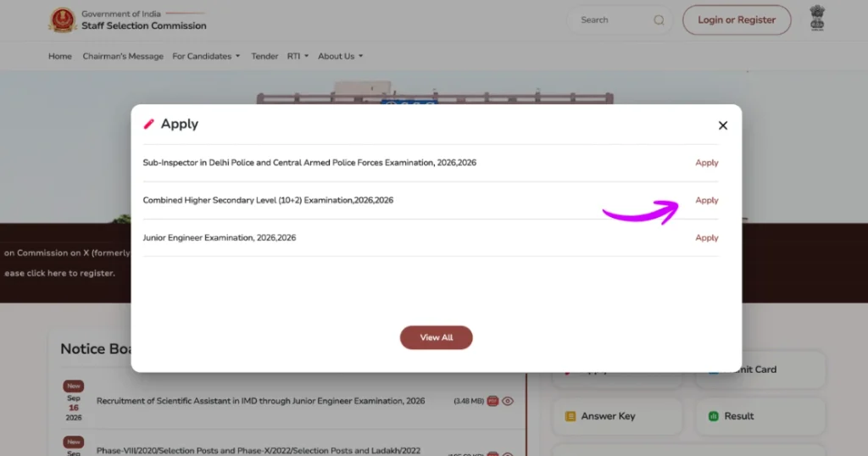Close the Apply dialog with the X
The image size is (868, 456).
[x=722, y=125]
